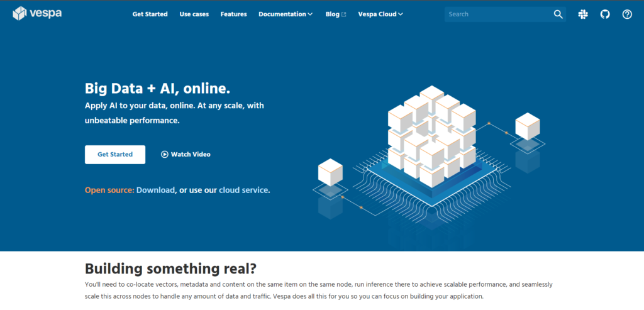Click the external link icon next to Blog
This screenshot has width=644, height=310.
[x=344, y=14]
